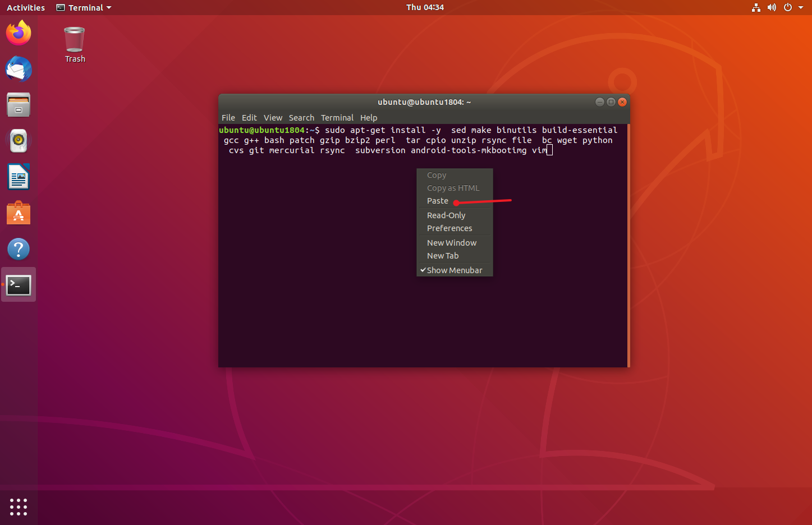Open the clock and calendar dropdown
812x525 pixels.
tap(425, 7)
